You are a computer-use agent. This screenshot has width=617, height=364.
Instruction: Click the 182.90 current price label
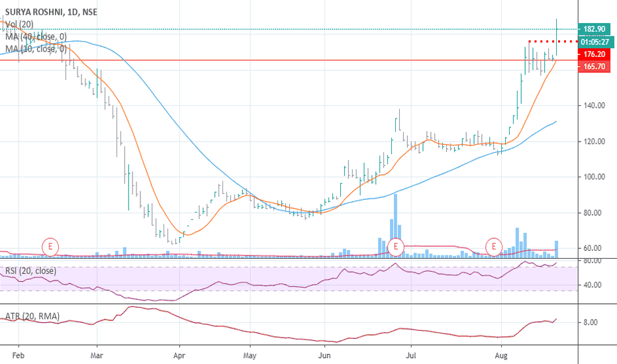tap(594, 29)
